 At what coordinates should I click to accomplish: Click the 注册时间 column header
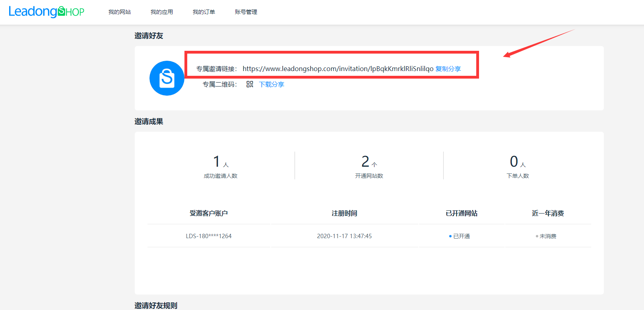[344, 213]
